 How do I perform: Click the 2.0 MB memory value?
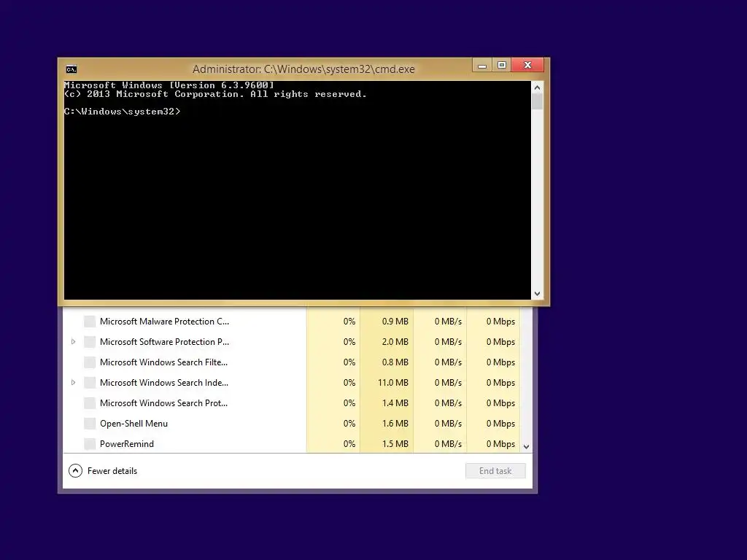[395, 342]
